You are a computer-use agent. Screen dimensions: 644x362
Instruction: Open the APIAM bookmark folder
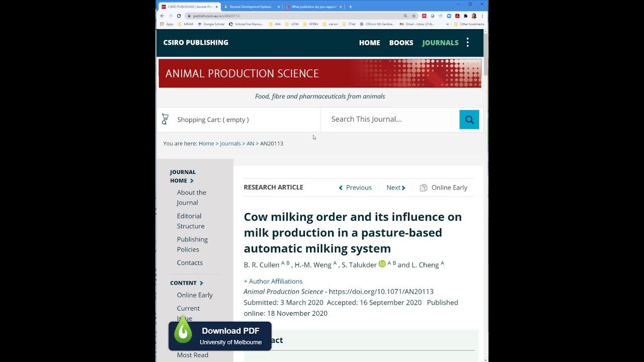point(186,24)
